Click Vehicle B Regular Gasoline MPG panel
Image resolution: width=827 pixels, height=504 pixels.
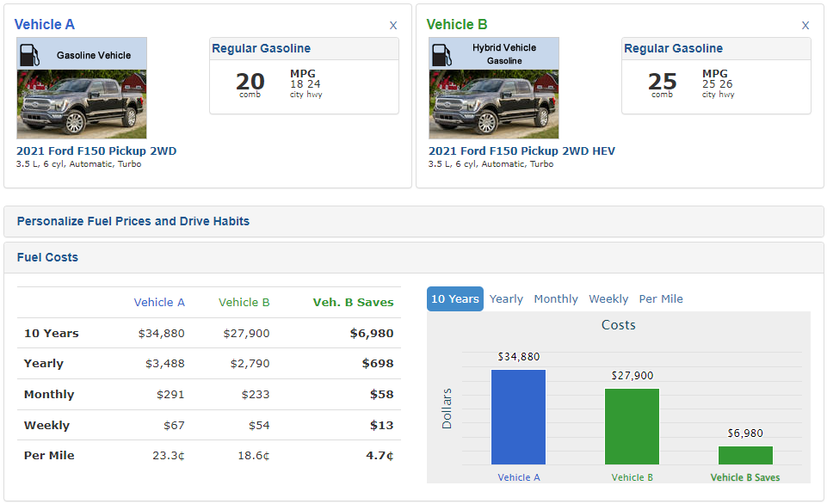point(716,77)
